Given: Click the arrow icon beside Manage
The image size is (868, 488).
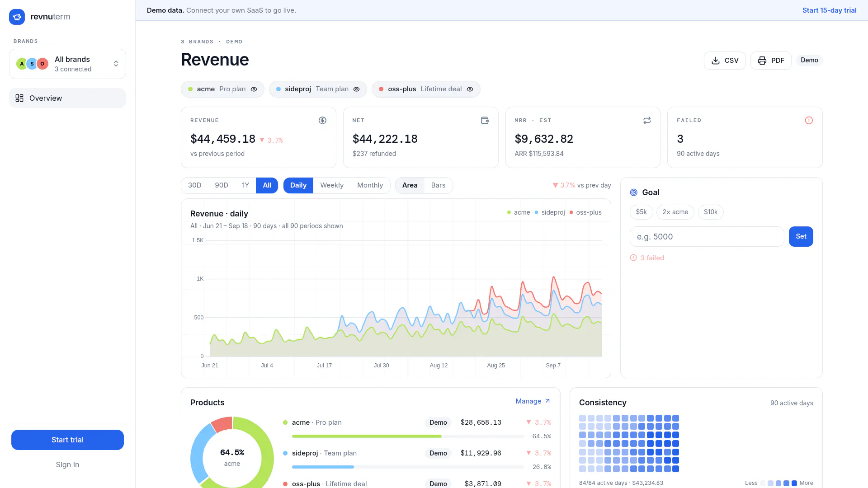Looking at the screenshot, I should tap(547, 401).
